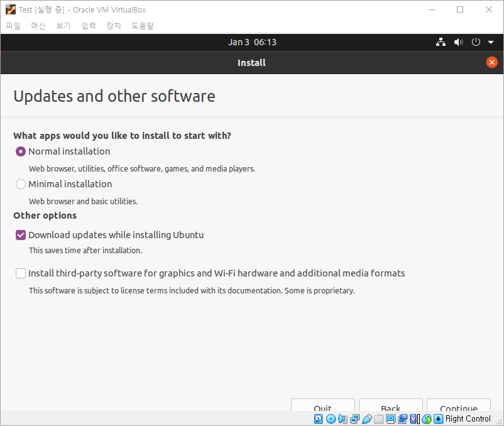The width and height of the screenshot is (504, 426).
Task: Open the 파일 menu
Action: click(13, 26)
